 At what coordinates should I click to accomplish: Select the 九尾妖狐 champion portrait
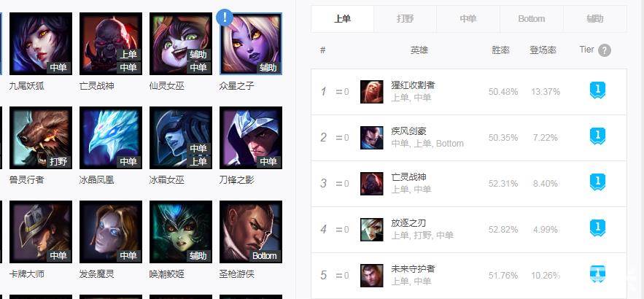(x=41, y=44)
